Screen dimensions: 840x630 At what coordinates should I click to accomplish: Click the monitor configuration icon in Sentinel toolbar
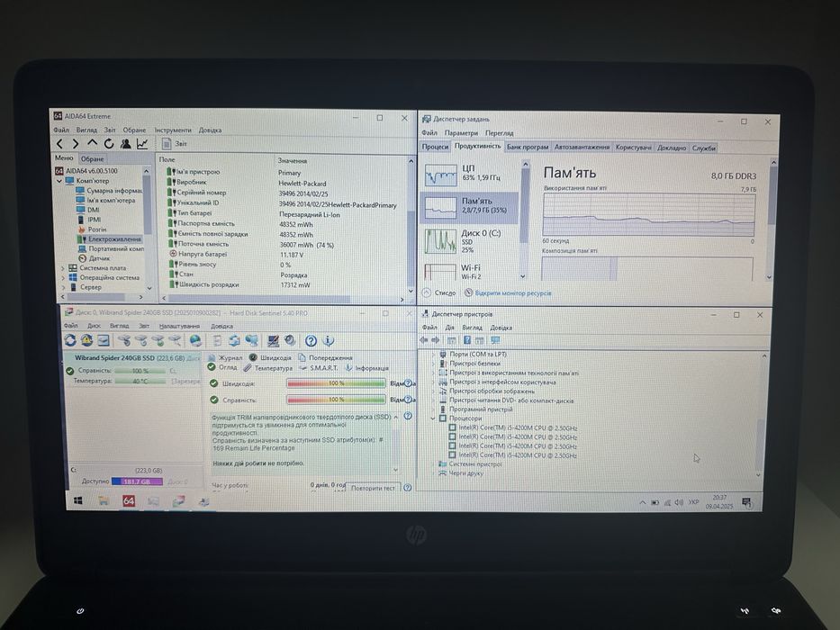(x=273, y=341)
